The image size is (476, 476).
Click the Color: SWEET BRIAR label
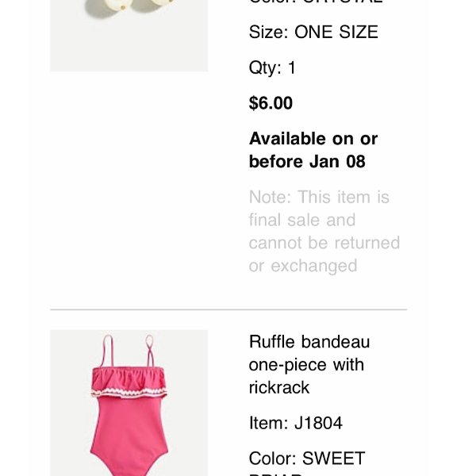tap(307, 464)
